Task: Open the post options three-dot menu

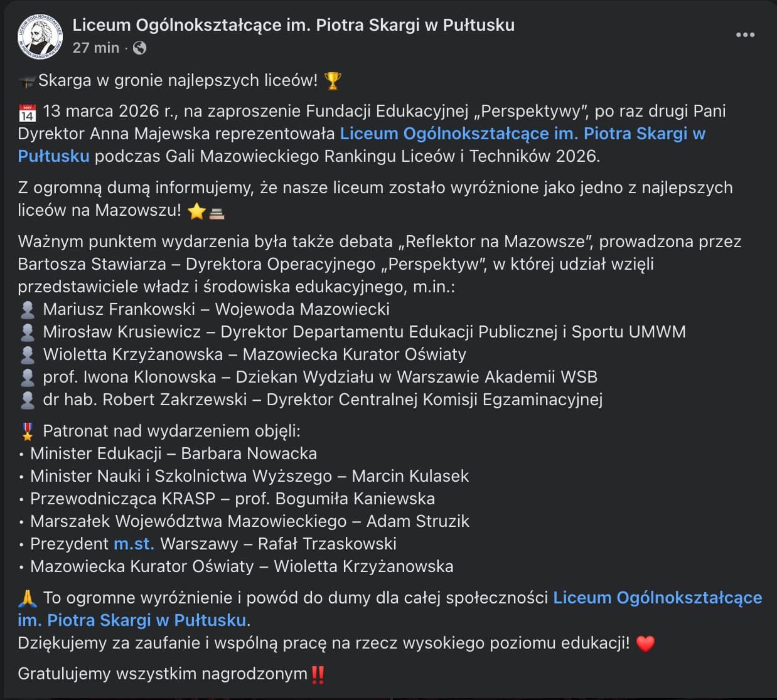Action: pyautogui.click(x=745, y=35)
